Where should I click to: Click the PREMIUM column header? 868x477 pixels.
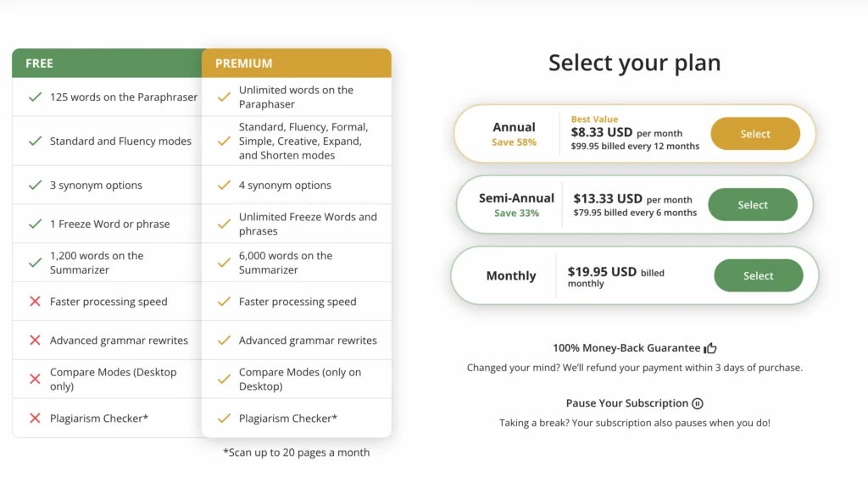tap(297, 63)
